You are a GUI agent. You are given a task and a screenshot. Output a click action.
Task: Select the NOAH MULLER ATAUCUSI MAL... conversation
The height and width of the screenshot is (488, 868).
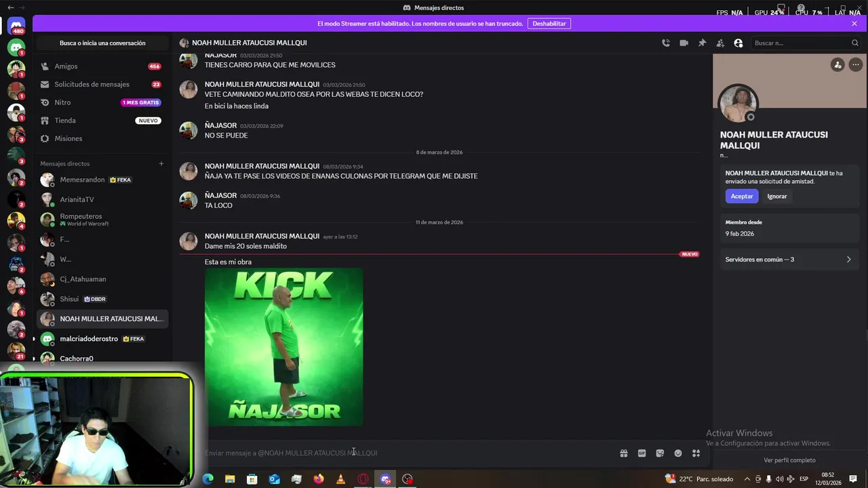102,319
